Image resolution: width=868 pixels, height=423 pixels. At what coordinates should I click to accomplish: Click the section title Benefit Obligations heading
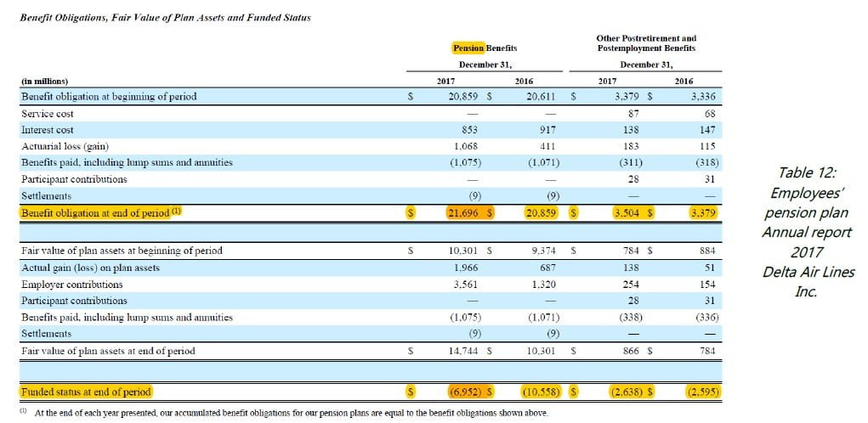[165, 18]
